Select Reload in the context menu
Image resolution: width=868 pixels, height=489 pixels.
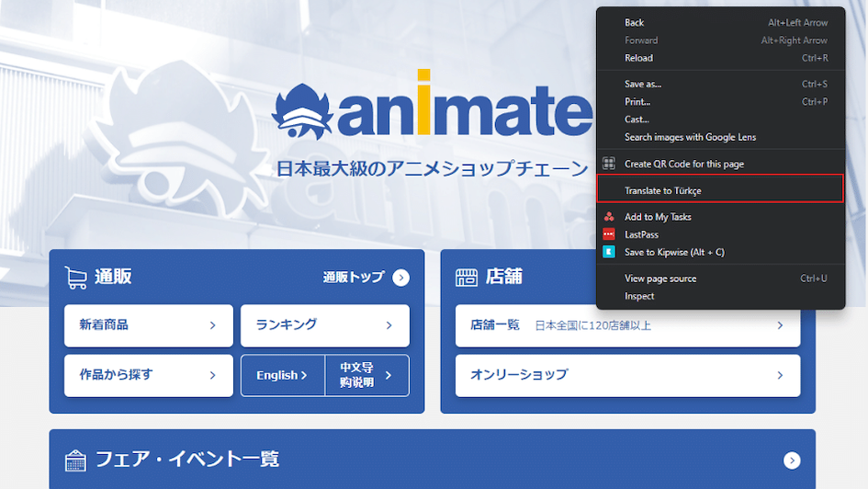click(721, 58)
